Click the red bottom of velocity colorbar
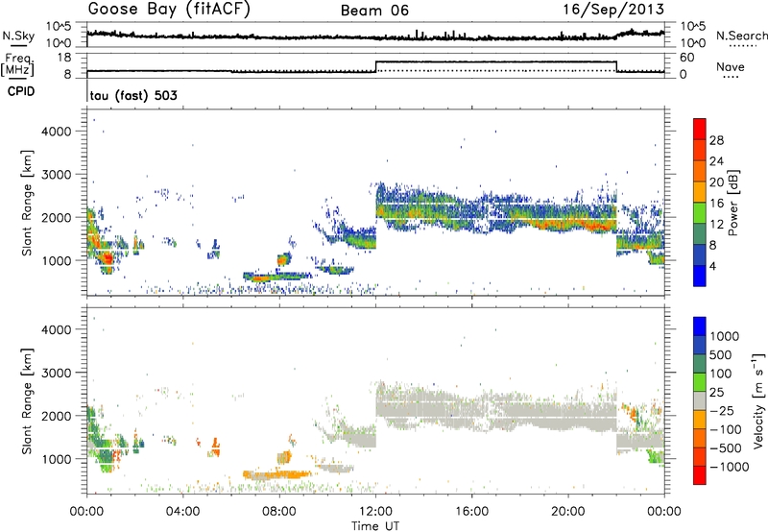Screen dimensions: 768x532 (x=700, y=475)
